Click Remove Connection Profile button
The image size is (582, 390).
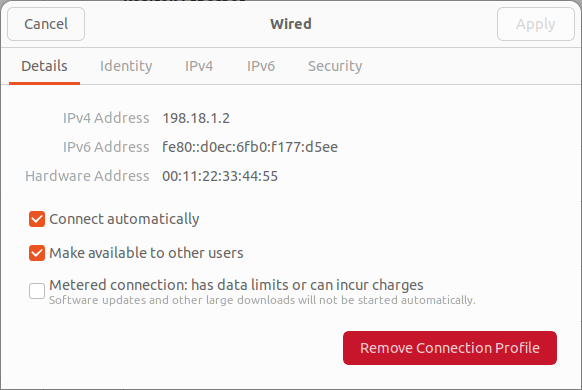click(450, 348)
